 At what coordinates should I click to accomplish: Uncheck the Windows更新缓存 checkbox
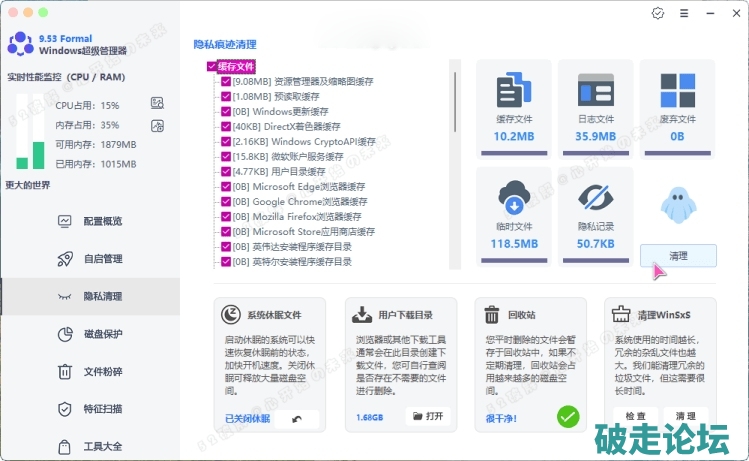point(226,112)
